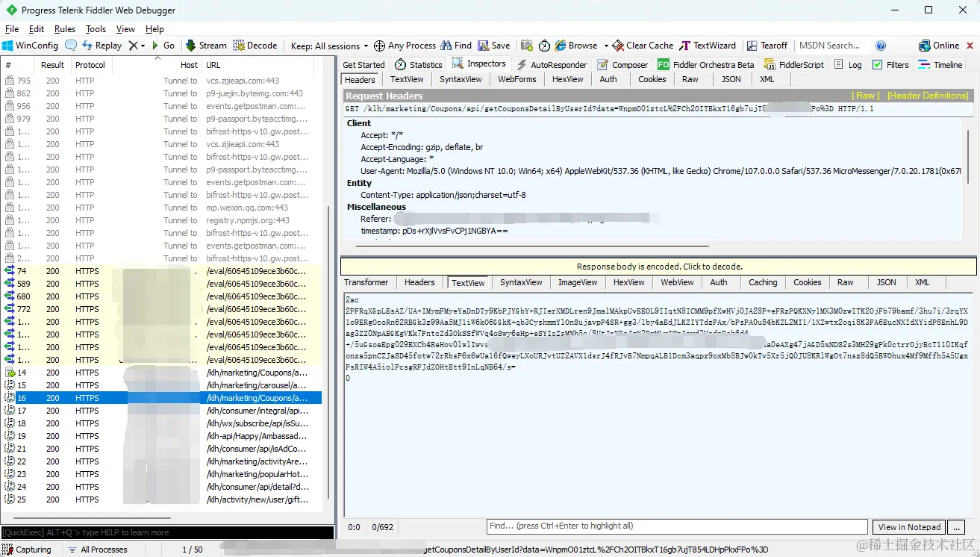Image resolution: width=980 pixels, height=557 pixels.
Task: Click the MSDN Search field
Action: (830, 46)
